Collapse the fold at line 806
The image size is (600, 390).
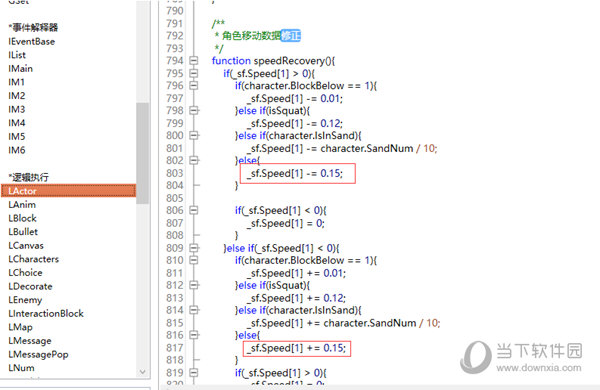click(x=194, y=210)
